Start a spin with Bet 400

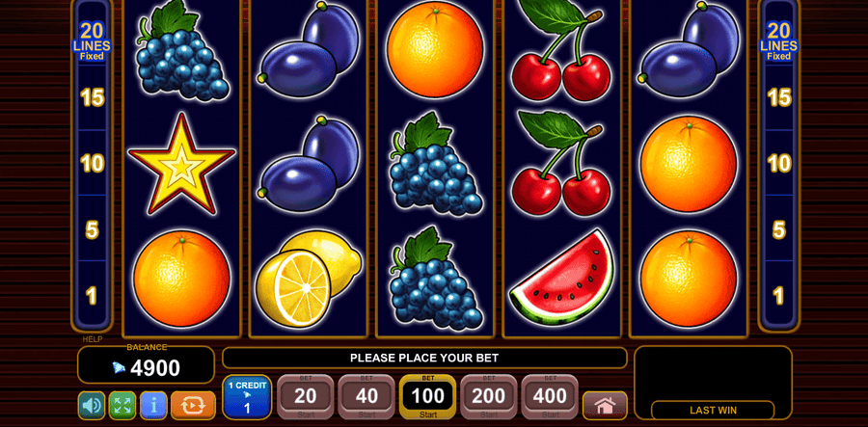pos(550,396)
